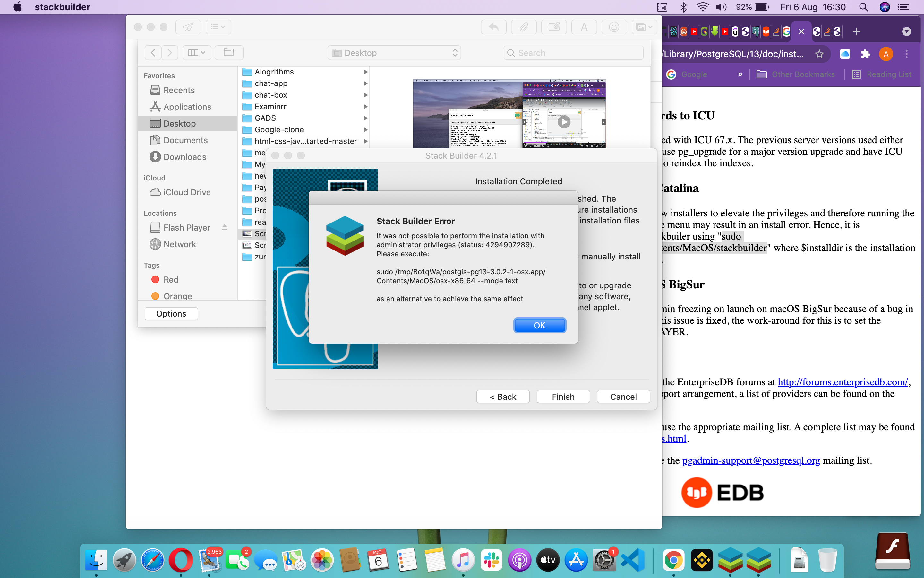Open Trash in the Dock
Viewport: 924px width, 578px height.
tap(828, 560)
